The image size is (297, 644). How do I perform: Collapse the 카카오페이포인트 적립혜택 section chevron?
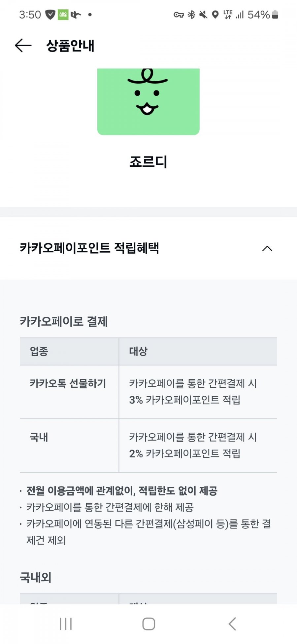pos(267,248)
